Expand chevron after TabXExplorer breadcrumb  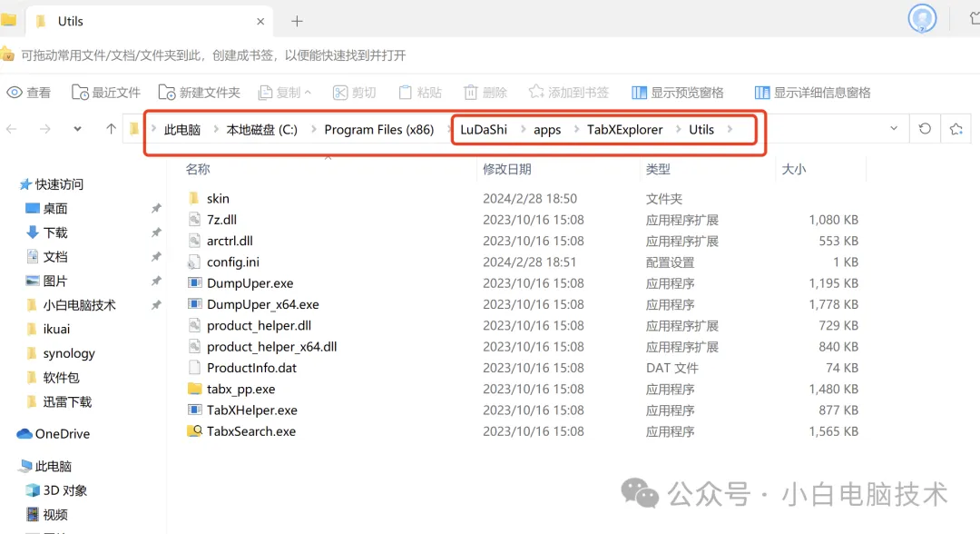(678, 130)
